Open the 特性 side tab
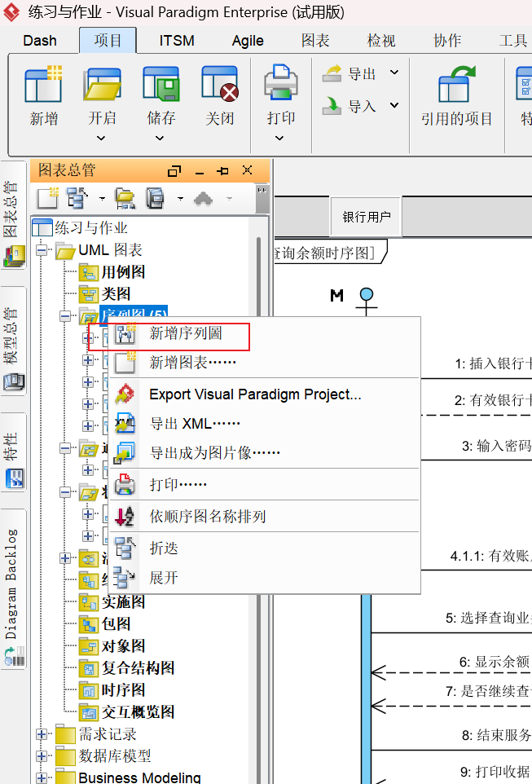 [x=14, y=452]
